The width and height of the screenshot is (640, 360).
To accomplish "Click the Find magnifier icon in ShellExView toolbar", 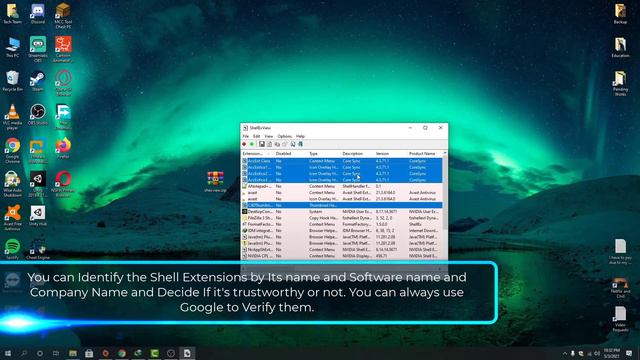I will click(293, 144).
